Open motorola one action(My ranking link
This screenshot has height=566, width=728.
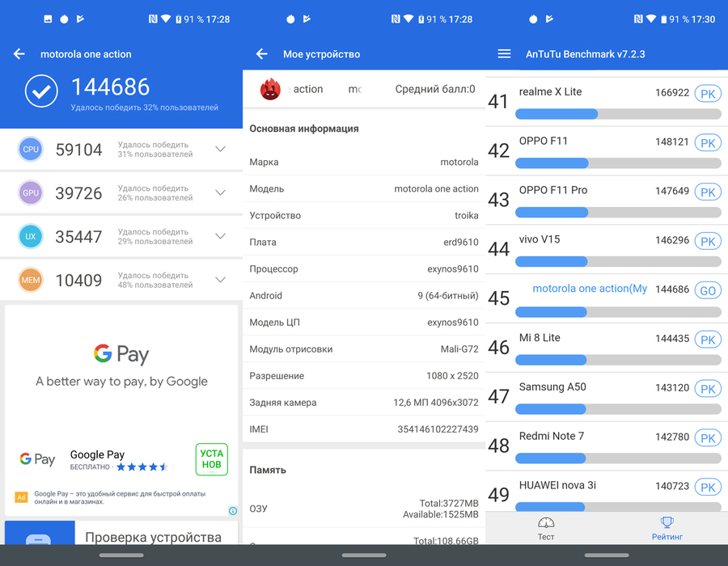pyautogui.click(x=590, y=289)
